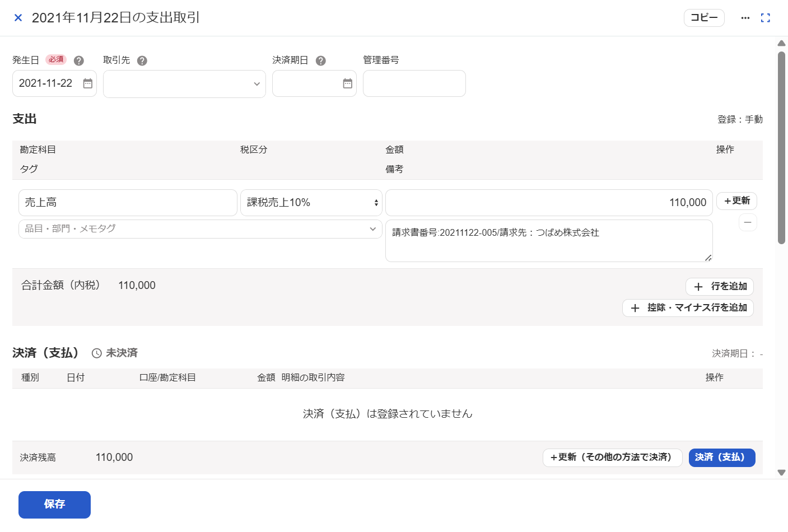This screenshot has width=788, height=532.
Task: Click the dialog title 2021年11月22日の支出取引
Action: coord(116,18)
